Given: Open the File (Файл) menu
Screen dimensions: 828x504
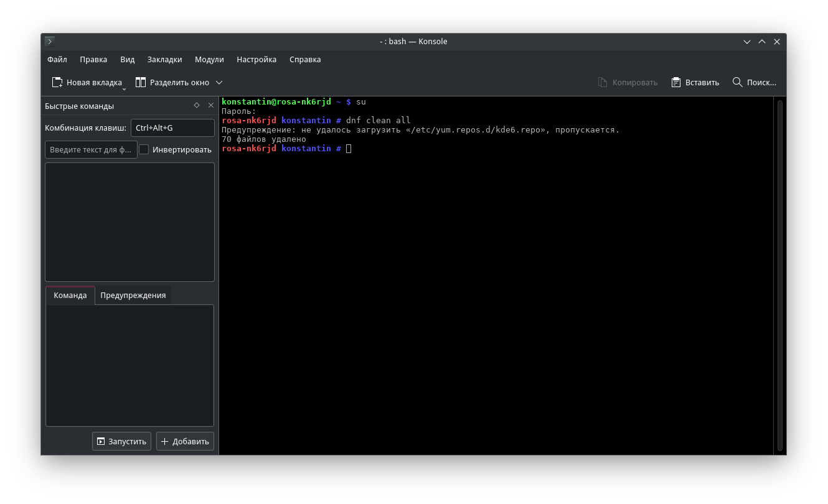Looking at the screenshot, I should [57, 60].
